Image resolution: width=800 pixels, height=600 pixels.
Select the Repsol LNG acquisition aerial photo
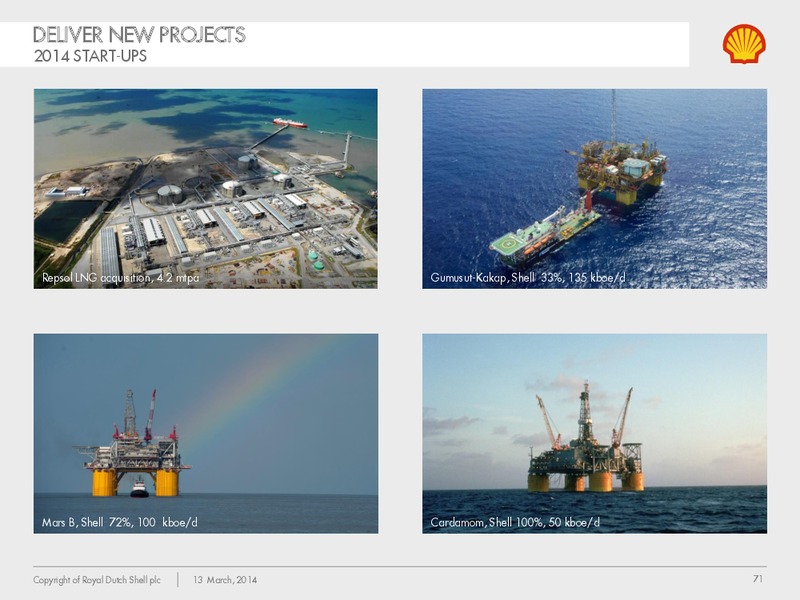206,189
